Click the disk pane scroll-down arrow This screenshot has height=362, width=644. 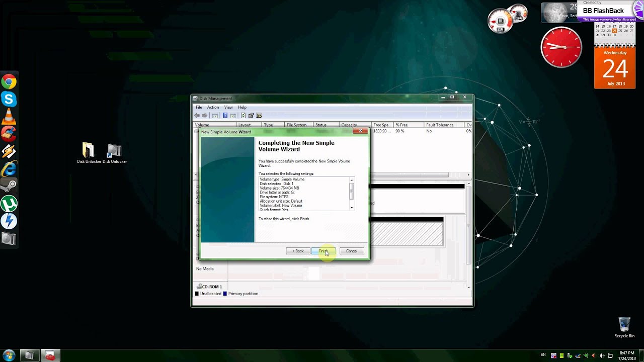(469, 287)
